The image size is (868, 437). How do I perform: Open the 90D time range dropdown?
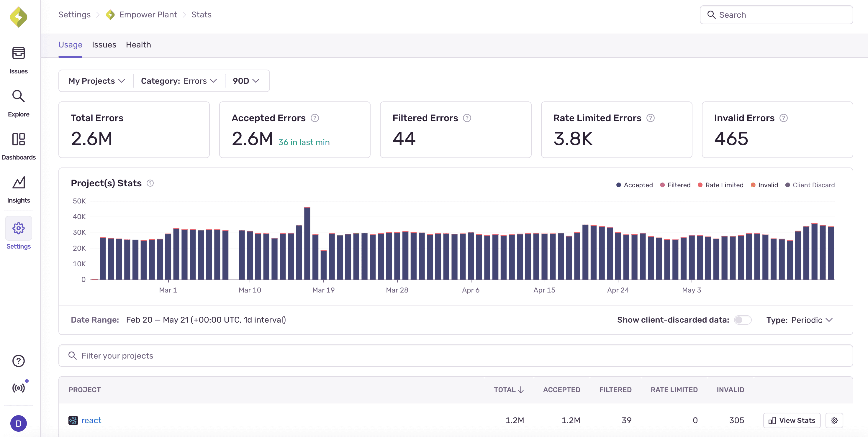(x=246, y=81)
